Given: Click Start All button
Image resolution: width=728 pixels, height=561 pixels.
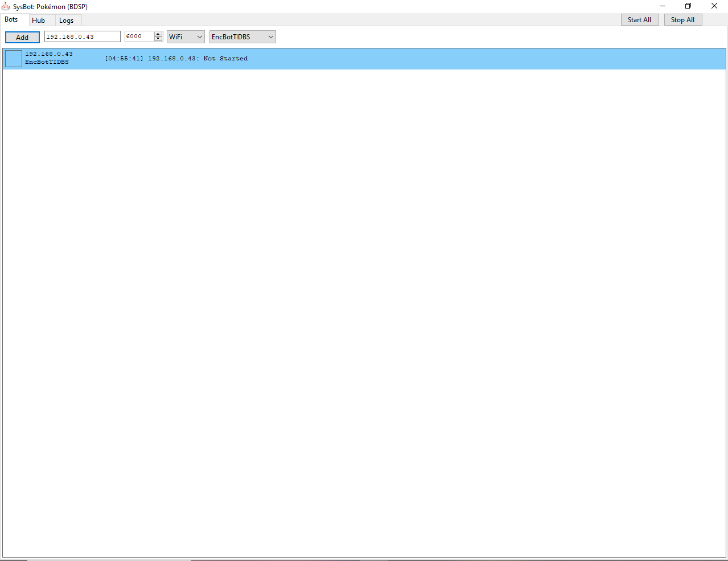Looking at the screenshot, I should 640,20.
